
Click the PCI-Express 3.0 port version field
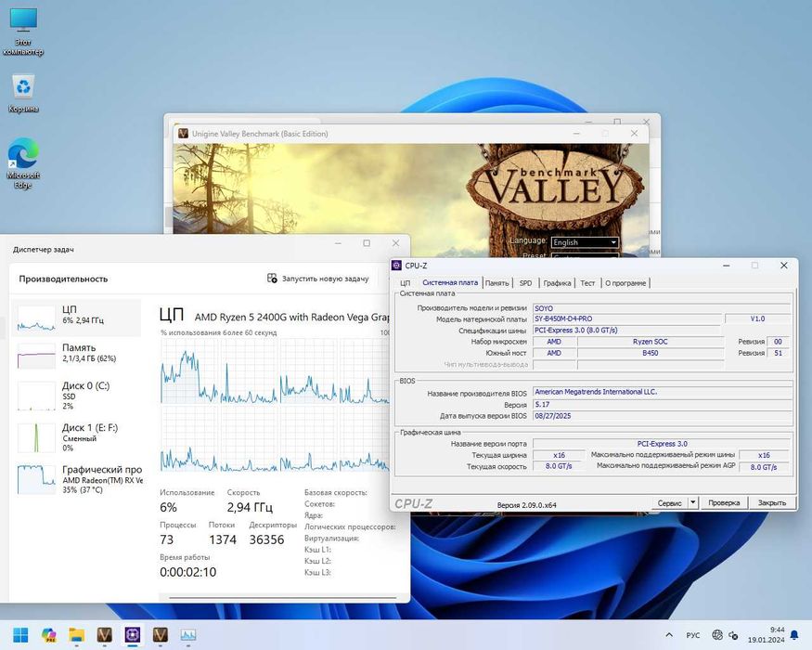point(662,444)
